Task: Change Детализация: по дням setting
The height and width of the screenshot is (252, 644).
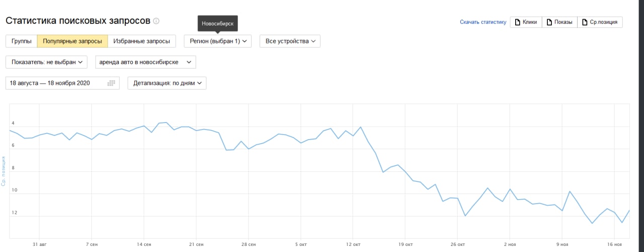Action: (x=167, y=83)
